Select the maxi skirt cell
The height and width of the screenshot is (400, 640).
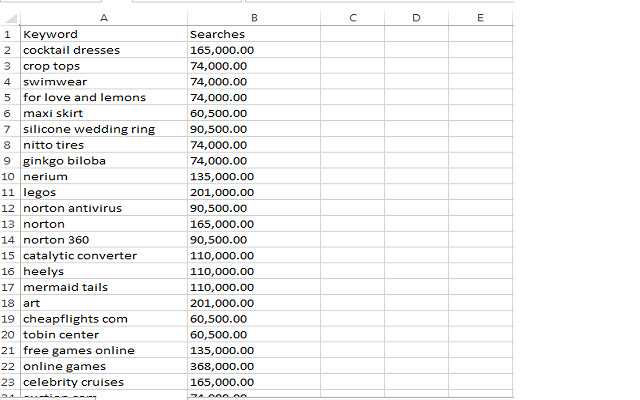click(104, 113)
